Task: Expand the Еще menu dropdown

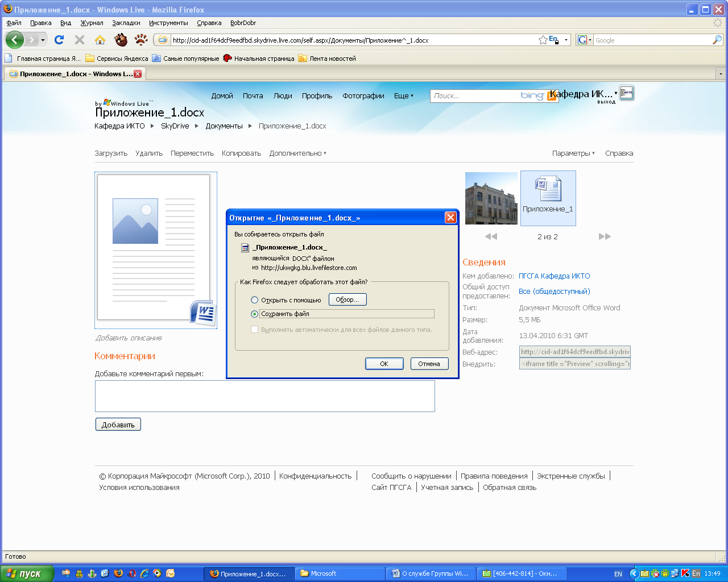Action: (x=404, y=96)
